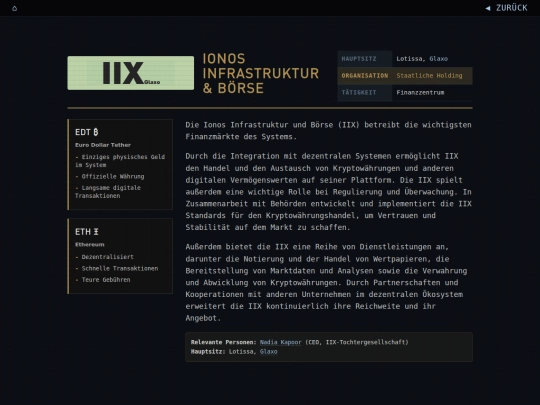This screenshot has height=405, width=540.
Task: Click the Ethereum symbol next to ETH
Action: 96,232
